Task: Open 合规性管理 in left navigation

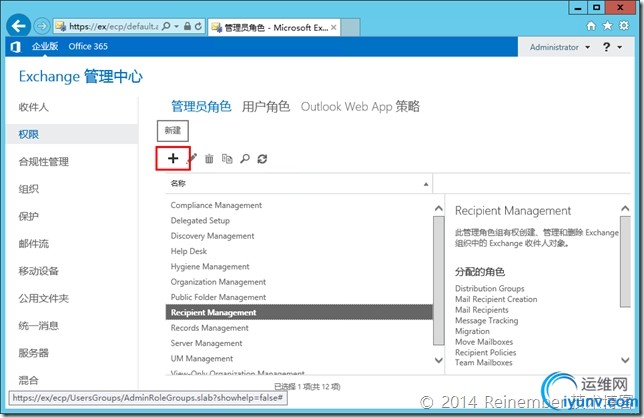Action: (x=44, y=162)
